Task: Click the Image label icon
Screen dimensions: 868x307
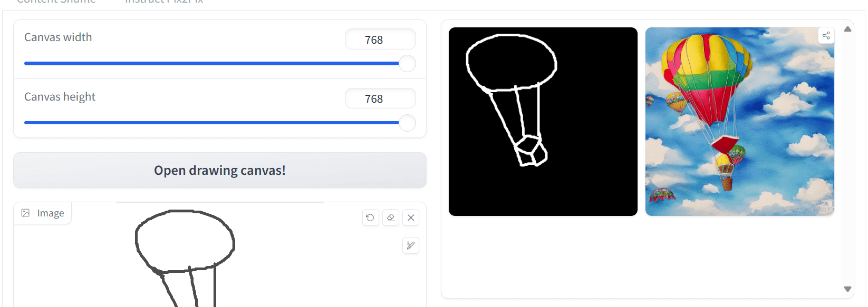Action: tap(25, 213)
